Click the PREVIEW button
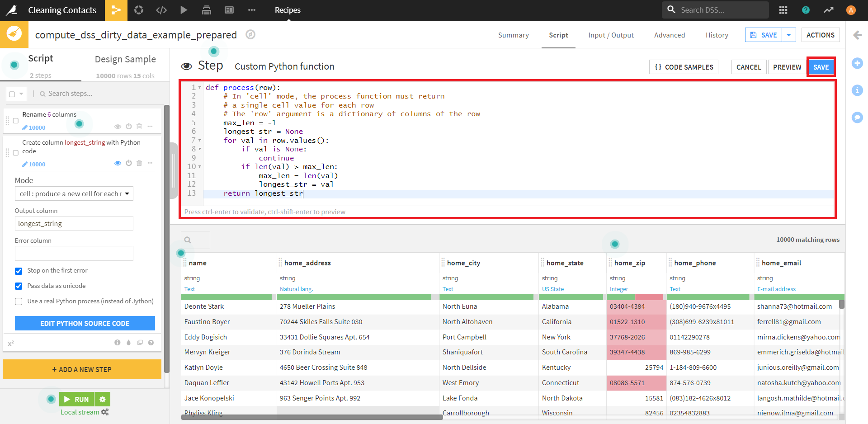868x424 pixels. tap(787, 67)
